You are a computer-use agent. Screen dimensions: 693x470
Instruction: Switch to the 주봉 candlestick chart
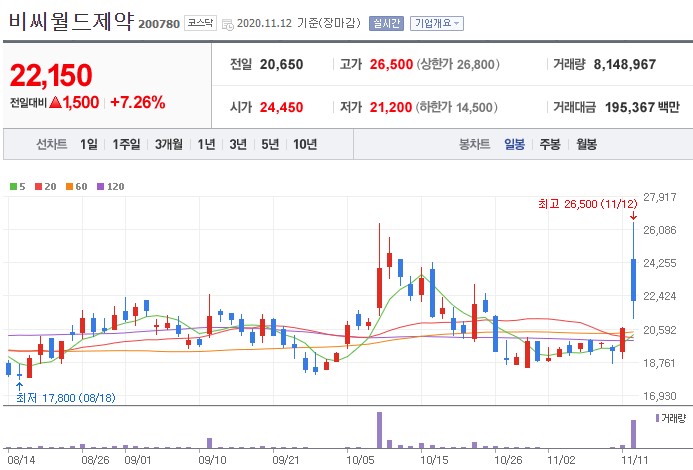tap(550, 144)
